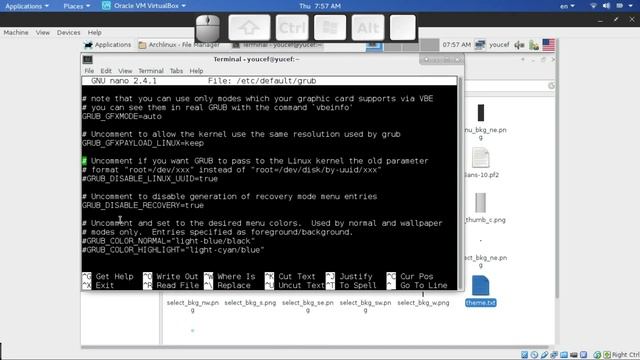Select the select_bkg_nw.png file name

pos(193,306)
